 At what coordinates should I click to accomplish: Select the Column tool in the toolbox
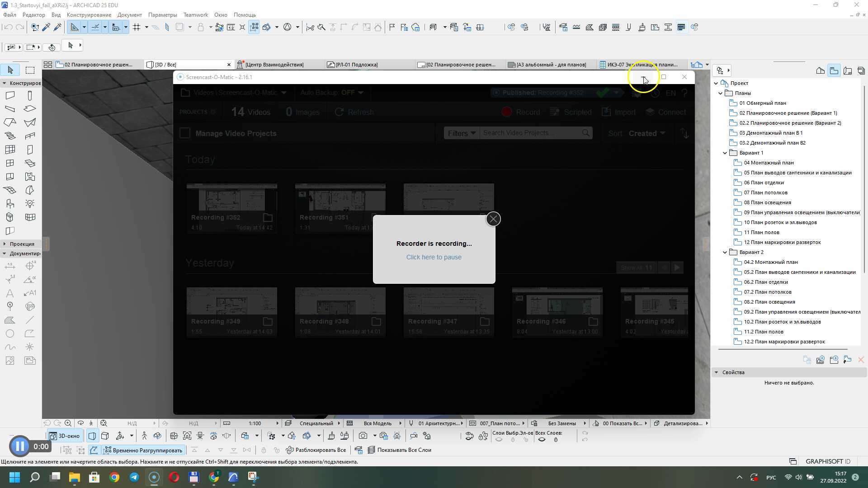click(x=30, y=96)
